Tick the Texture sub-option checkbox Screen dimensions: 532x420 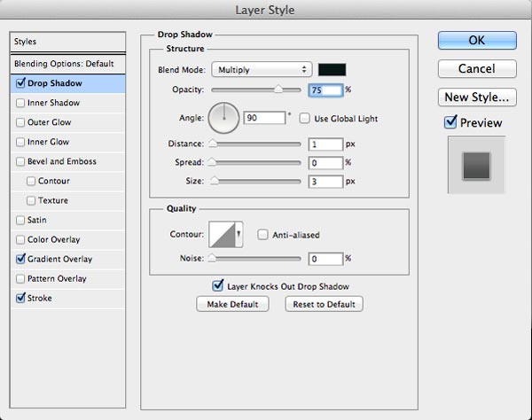point(31,200)
